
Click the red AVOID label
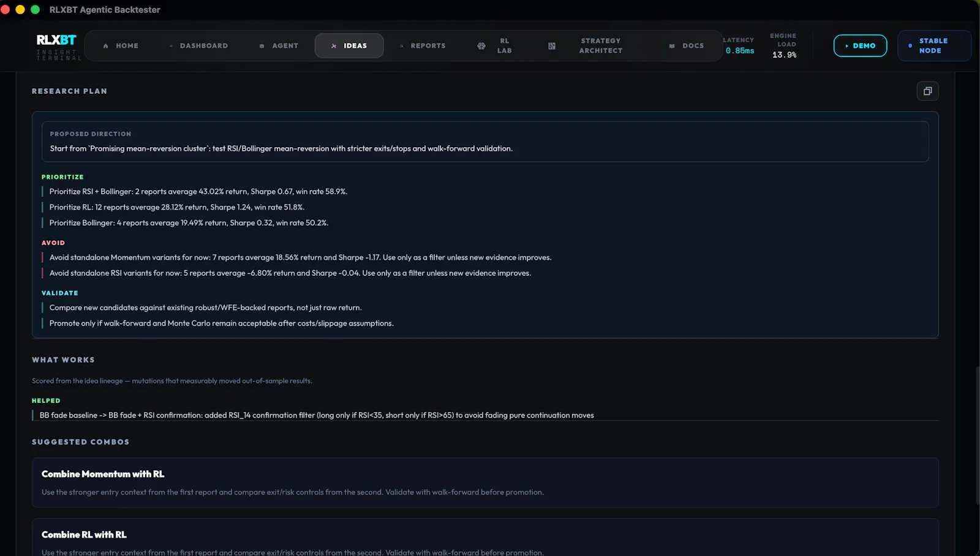[53, 243]
